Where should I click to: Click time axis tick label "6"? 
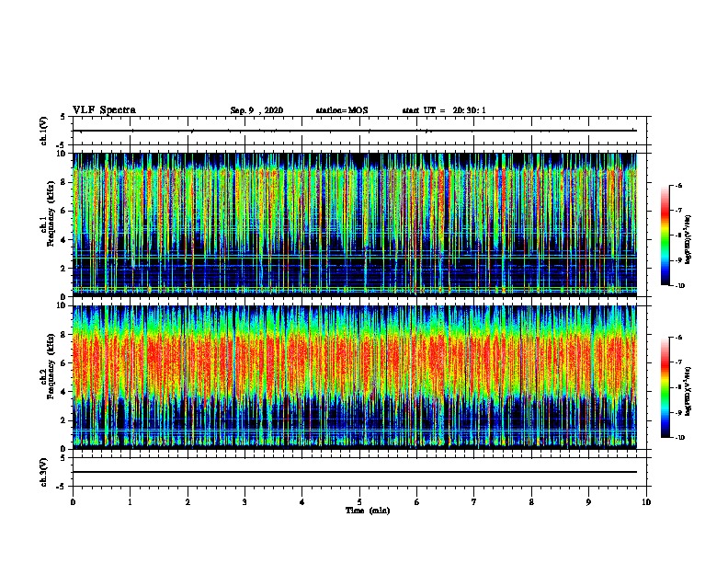[417, 502]
